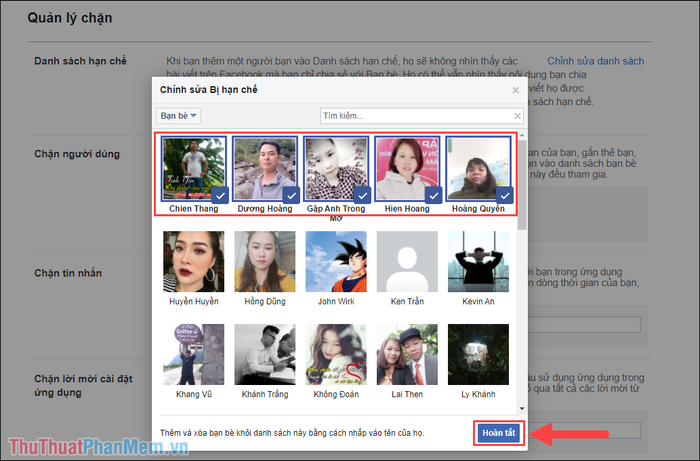
Task: Close the Chỉnh sửa Bị hạn chế dialog
Action: click(515, 90)
